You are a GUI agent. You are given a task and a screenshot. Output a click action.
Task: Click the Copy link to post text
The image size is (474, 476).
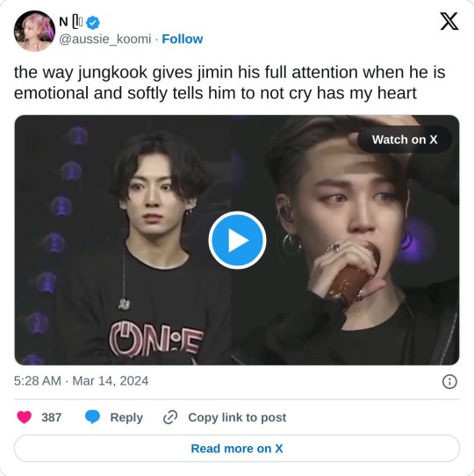click(237, 417)
